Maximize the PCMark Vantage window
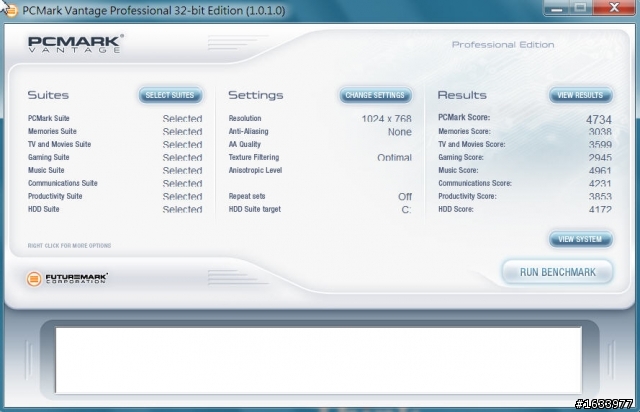This screenshot has width=640, height=412. click(580, 8)
